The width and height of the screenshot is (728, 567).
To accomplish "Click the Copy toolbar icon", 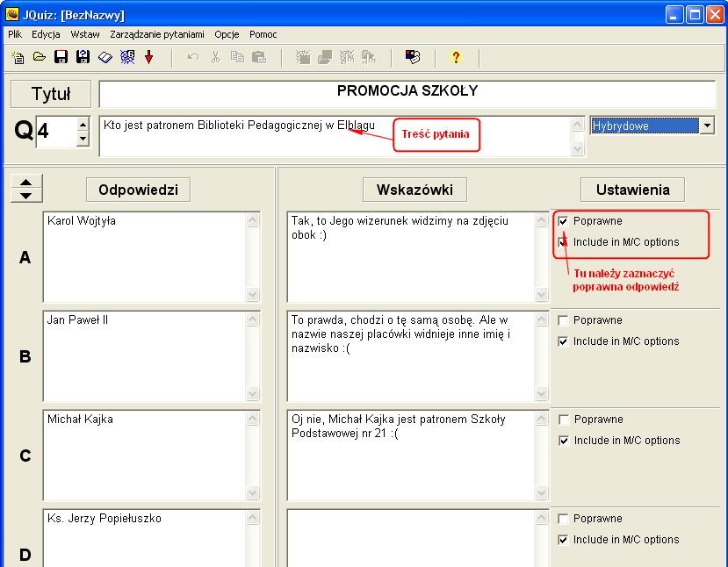I will (237, 57).
